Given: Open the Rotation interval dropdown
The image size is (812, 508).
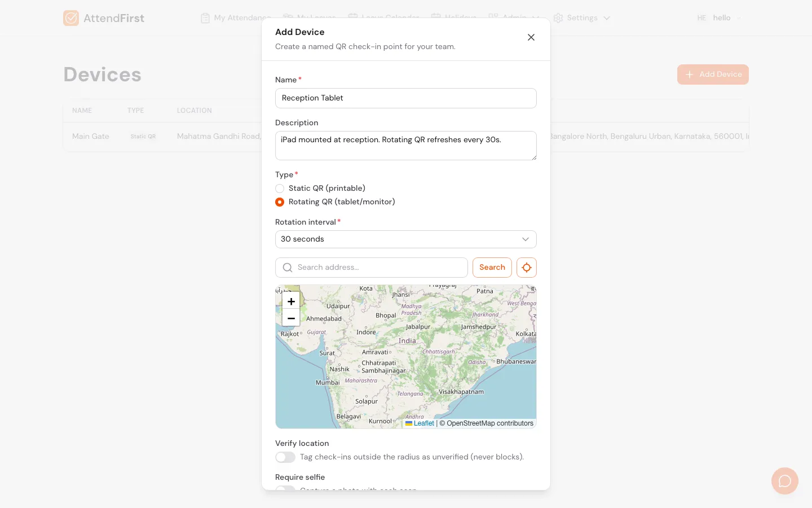Looking at the screenshot, I should [x=405, y=239].
